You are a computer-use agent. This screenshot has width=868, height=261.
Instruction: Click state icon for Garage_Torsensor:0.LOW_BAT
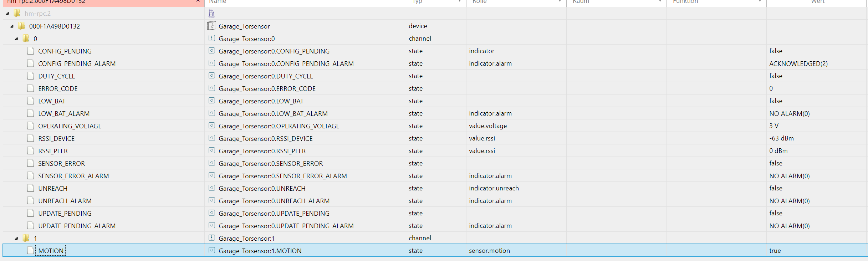click(212, 101)
